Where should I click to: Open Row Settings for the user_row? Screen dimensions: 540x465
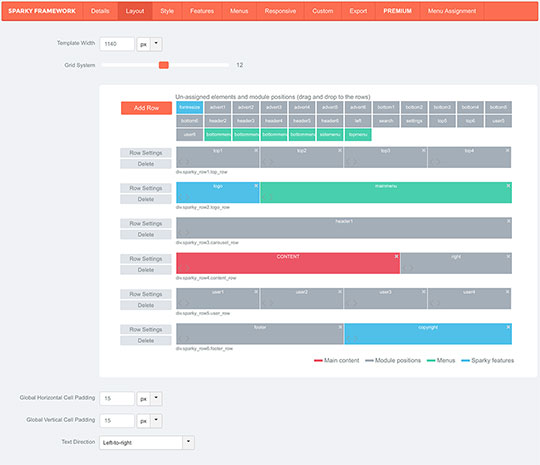point(146,294)
